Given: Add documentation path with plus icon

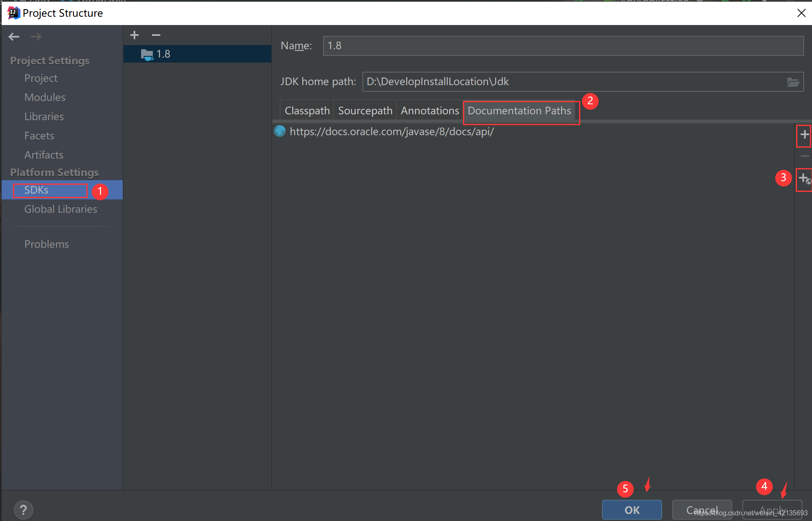Looking at the screenshot, I should (x=804, y=135).
